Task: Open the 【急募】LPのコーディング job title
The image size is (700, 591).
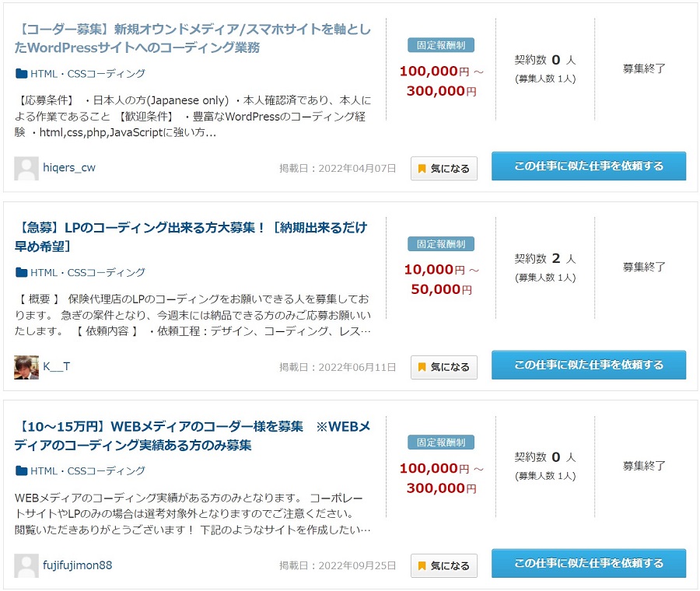Action: (191, 237)
